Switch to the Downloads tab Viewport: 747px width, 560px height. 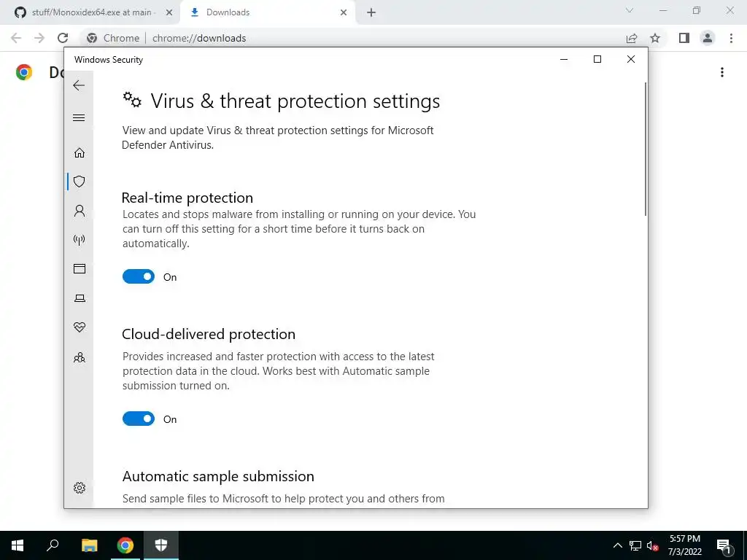[268, 12]
